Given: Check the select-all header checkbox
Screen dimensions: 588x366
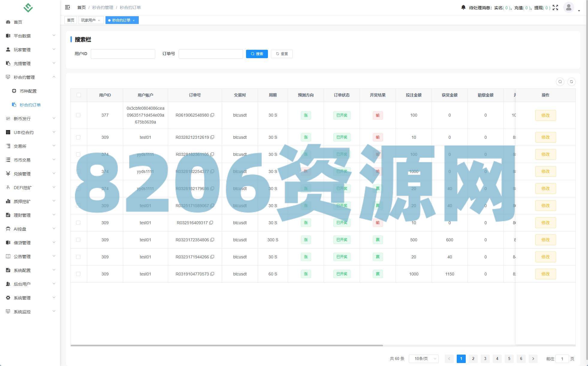Looking at the screenshot, I should point(79,95).
